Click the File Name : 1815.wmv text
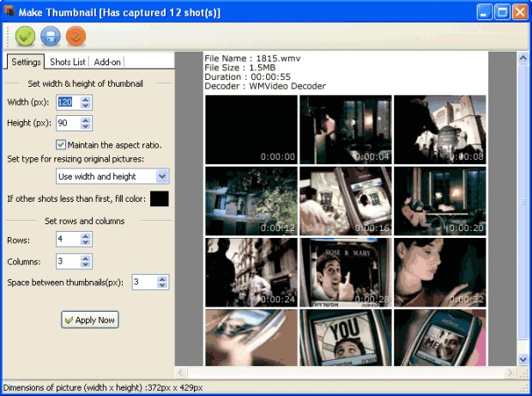The image size is (532, 396). [252, 58]
